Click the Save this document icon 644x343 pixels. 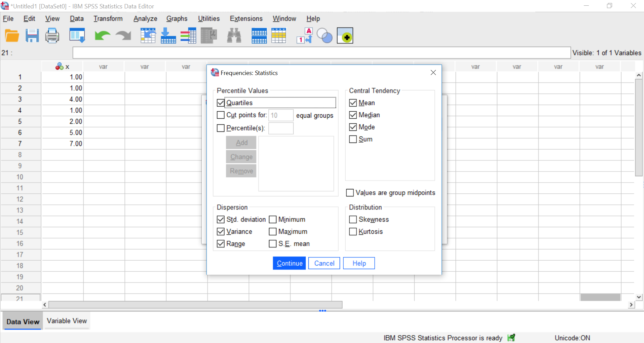click(32, 36)
